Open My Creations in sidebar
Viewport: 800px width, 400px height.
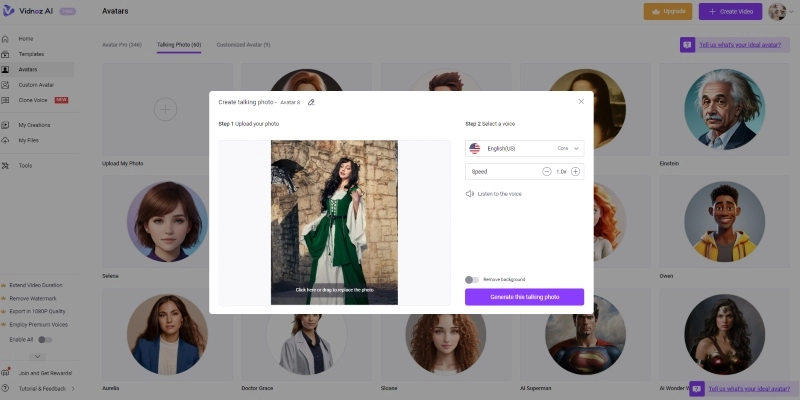[34, 125]
